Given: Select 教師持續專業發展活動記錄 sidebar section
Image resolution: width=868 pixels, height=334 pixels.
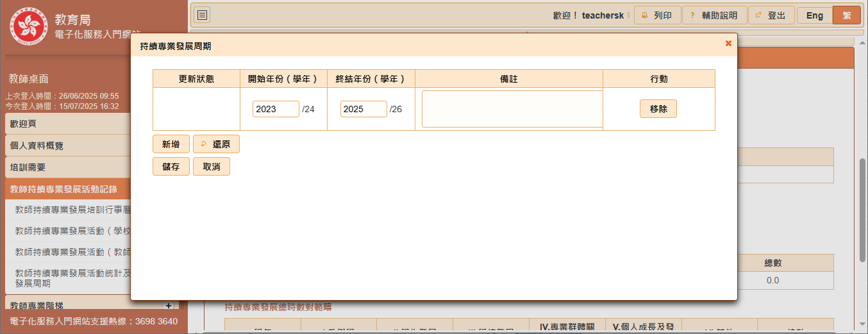Looking at the screenshot, I should [67, 189].
